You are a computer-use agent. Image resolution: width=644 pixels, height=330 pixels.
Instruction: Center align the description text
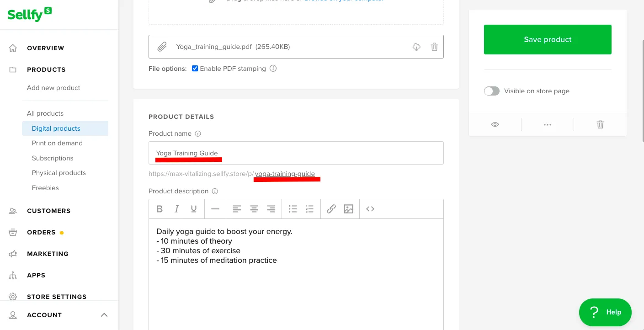point(254,209)
